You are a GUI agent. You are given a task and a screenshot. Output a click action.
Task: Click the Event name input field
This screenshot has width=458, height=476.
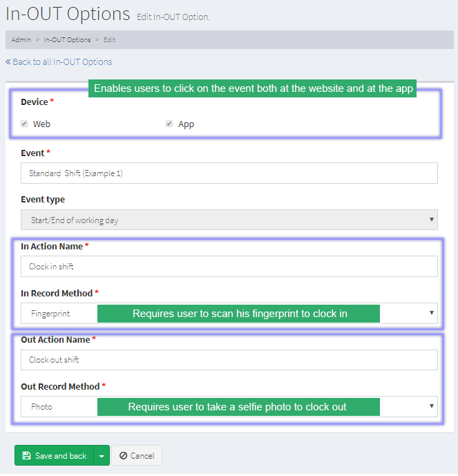click(229, 173)
